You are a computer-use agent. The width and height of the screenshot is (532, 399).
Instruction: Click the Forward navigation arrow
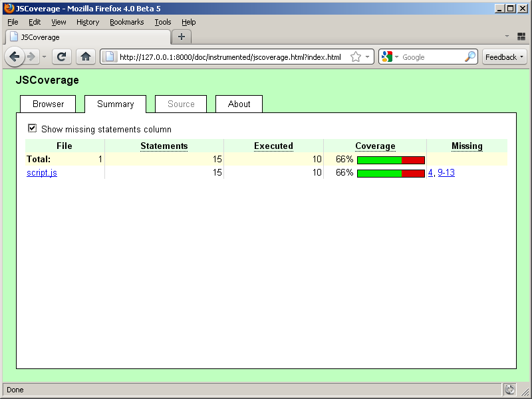click(31, 57)
